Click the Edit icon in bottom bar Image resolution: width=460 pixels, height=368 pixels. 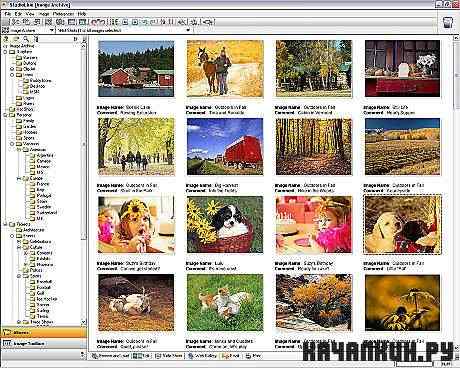[x=137, y=356]
